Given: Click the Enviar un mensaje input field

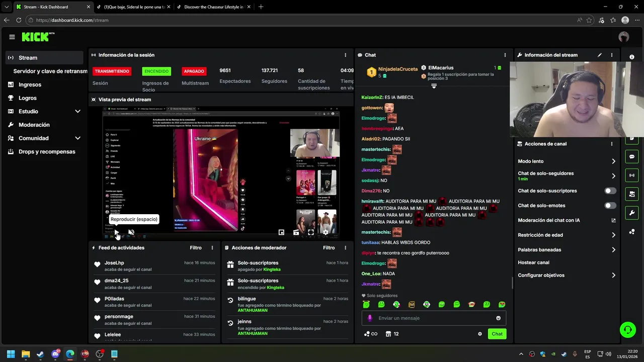Looking at the screenshot, I should (x=434, y=318).
